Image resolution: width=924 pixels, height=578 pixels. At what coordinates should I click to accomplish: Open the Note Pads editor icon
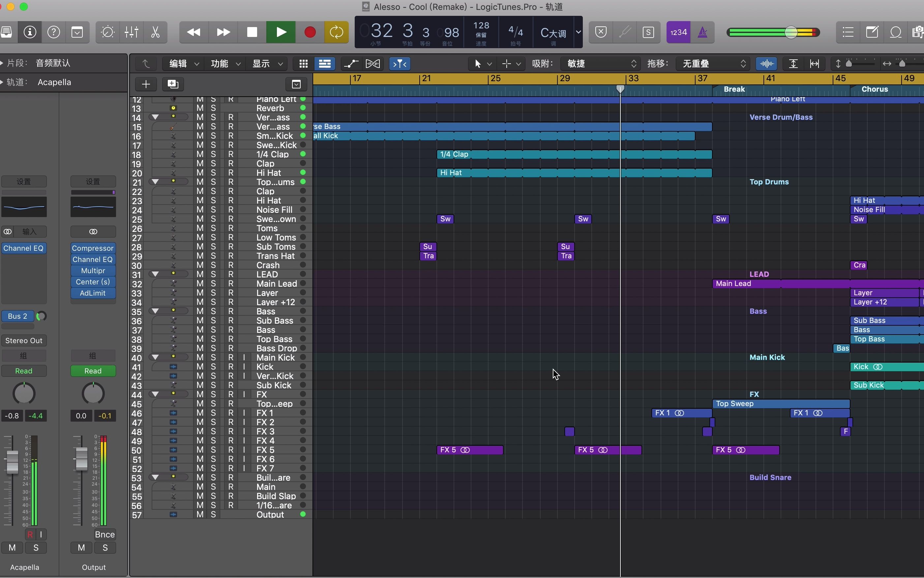872,32
